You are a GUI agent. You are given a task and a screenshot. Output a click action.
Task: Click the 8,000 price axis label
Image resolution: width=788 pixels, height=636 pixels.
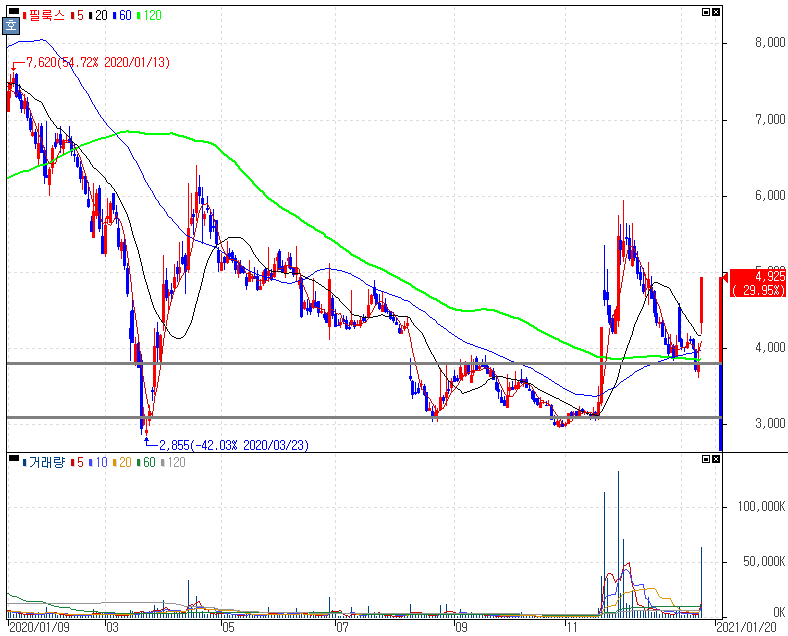[x=770, y=43]
